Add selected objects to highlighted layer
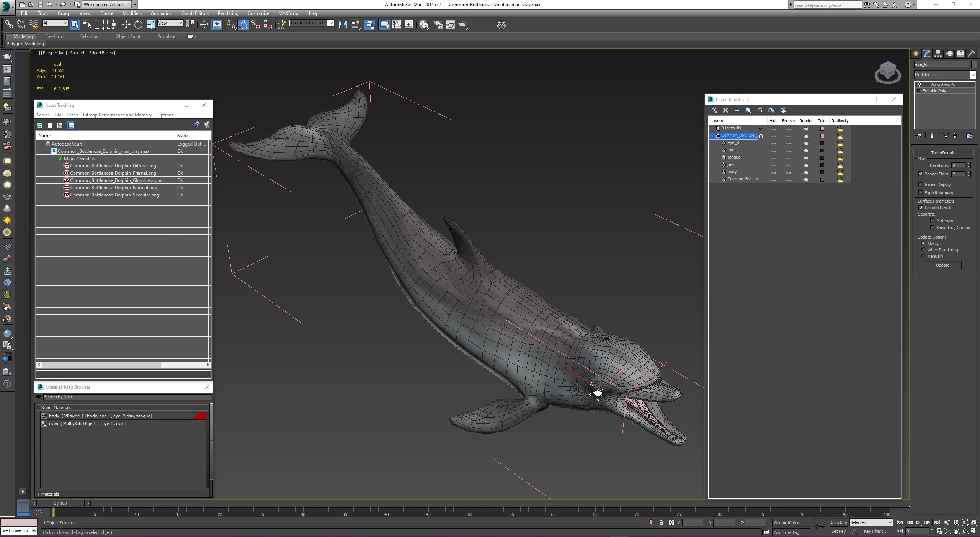The image size is (980, 537). click(x=737, y=110)
